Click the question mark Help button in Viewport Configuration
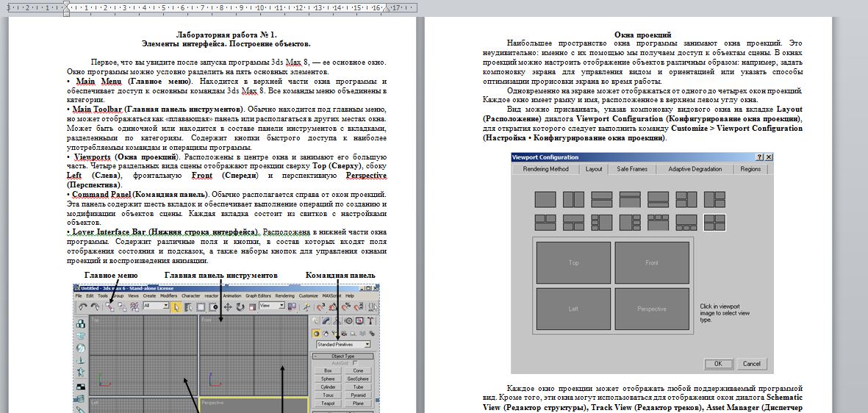 [x=759, y=157]
